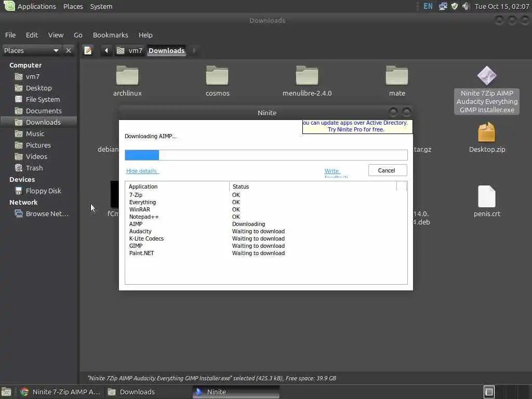Select the Desktop.zip archive icon
This screenshot has width=532, height=399.
click(487, 132)
